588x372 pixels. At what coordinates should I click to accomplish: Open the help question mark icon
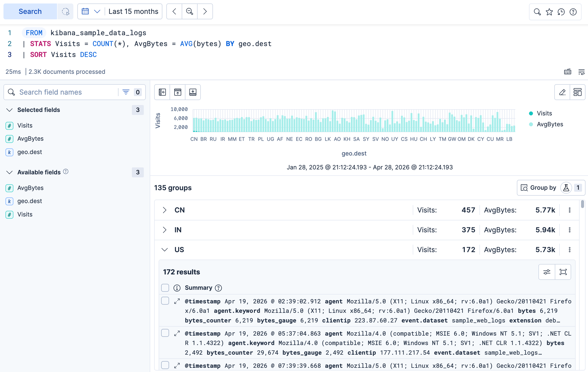tap(573, 12)
